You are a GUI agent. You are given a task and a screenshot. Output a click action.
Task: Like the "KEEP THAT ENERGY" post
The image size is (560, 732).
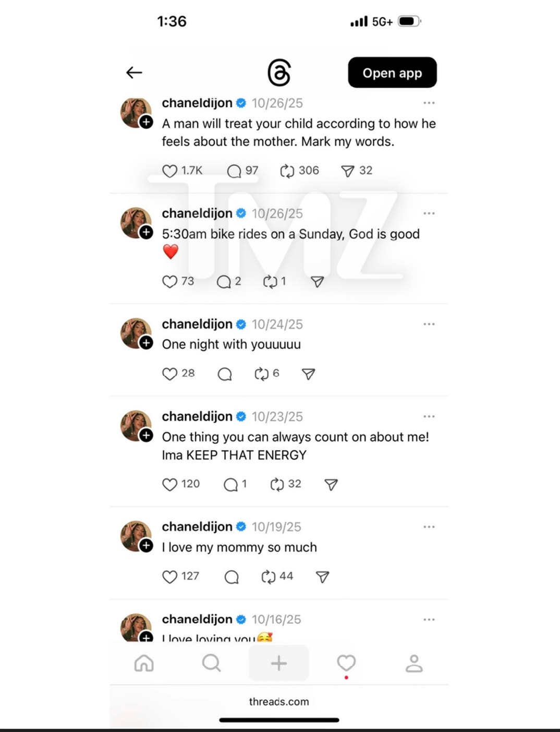point(170,485)
